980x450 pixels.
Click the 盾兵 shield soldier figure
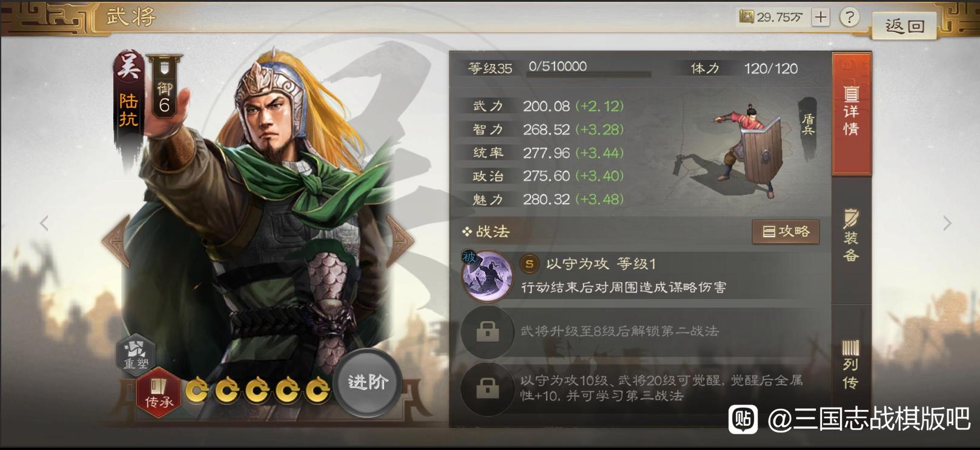(750, 150)
